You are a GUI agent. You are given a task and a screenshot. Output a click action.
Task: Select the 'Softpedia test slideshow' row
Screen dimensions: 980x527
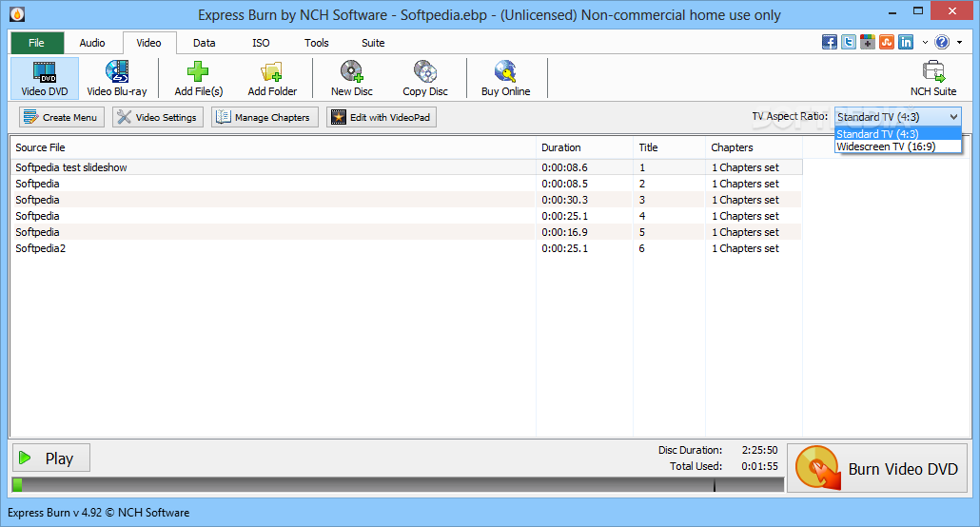click(406, 167)
